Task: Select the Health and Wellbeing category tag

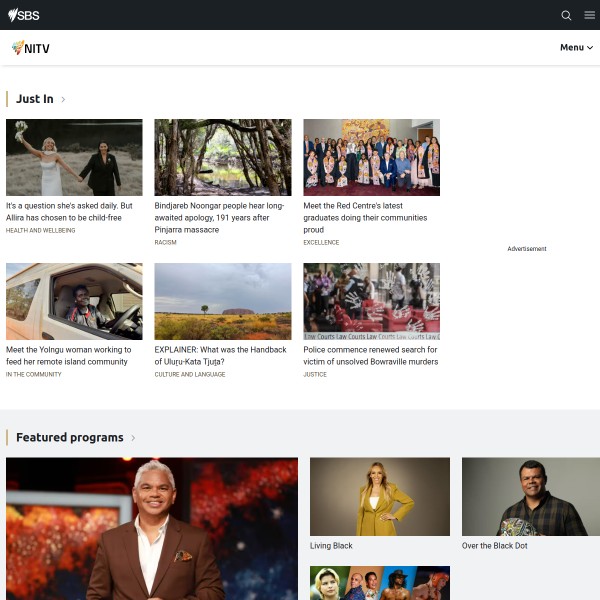Action: (41, 230)
